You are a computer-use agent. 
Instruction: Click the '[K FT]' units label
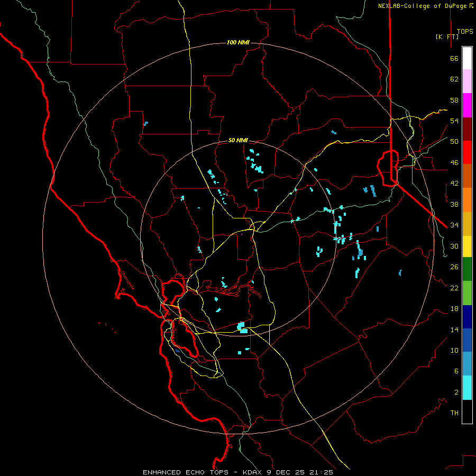[447, 36]
